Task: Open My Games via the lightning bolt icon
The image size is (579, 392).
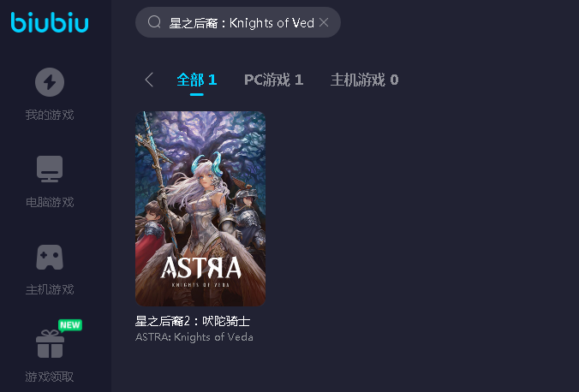Action: click(x=50, y=82)
